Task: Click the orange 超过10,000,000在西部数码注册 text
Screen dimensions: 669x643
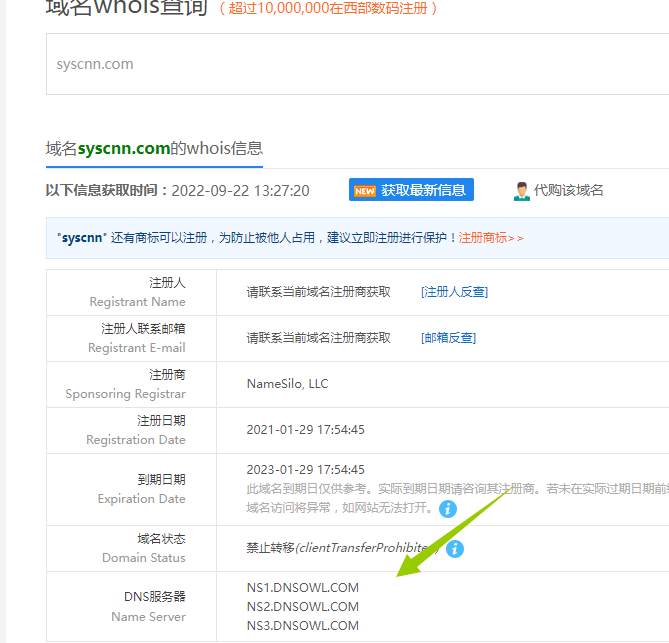Action: point(328,8)
